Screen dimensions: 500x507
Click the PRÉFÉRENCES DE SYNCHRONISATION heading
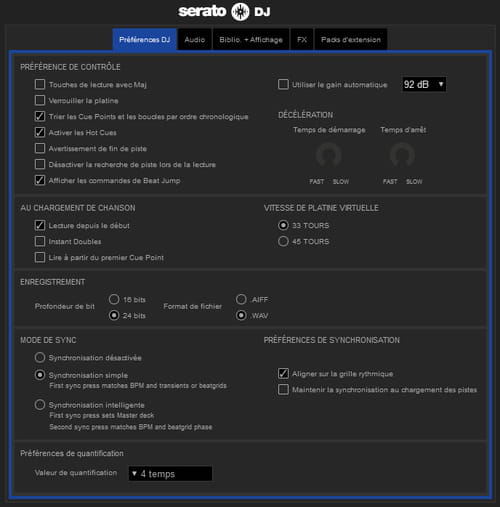click(332, 340)
